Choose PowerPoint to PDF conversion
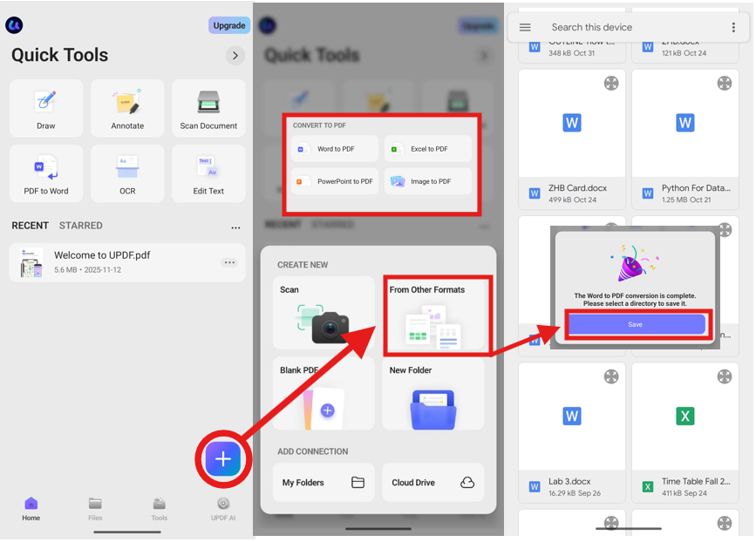Screen dimensions: 756x542 point(335,181)
